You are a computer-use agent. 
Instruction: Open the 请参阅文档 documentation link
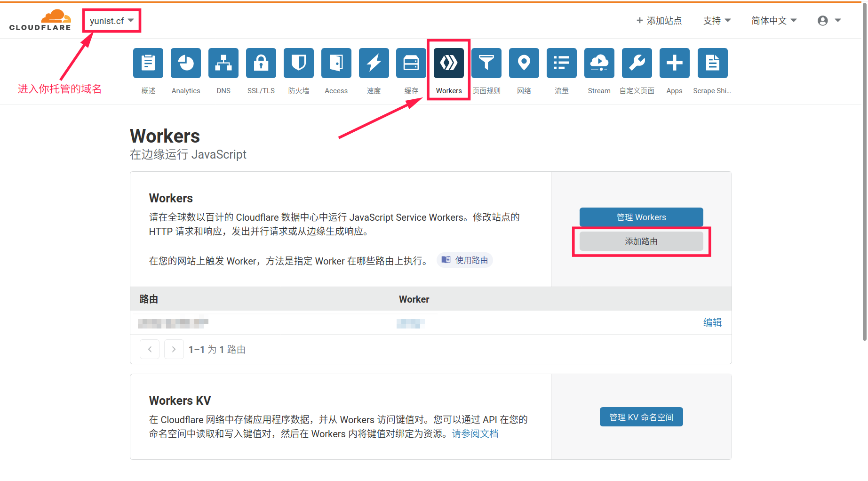tap(475, 434)
